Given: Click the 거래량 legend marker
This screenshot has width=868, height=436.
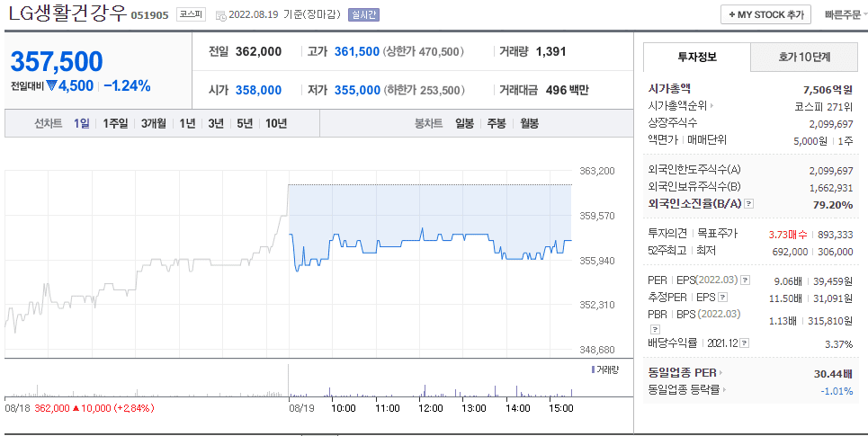Looking at the screenshot, I should pos(593,369).
